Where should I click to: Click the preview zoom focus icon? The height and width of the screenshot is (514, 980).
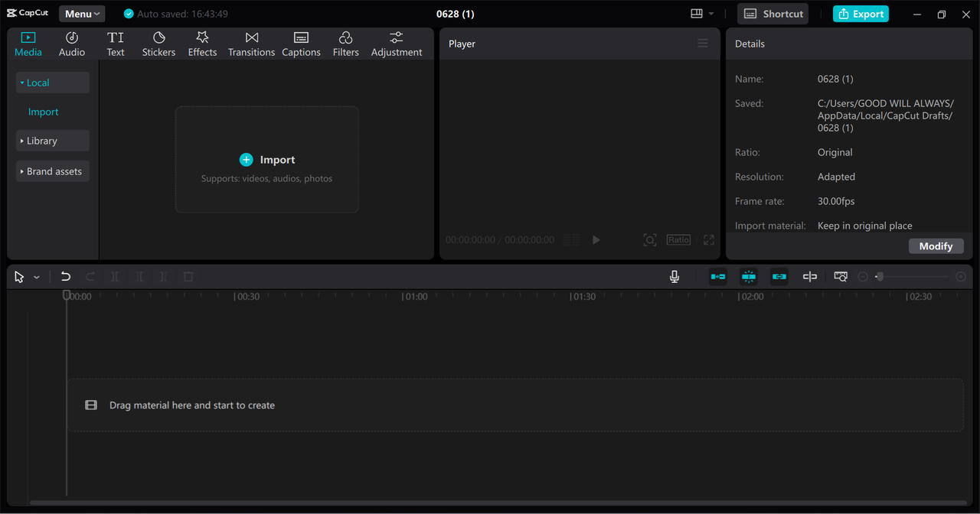point(650,239)
